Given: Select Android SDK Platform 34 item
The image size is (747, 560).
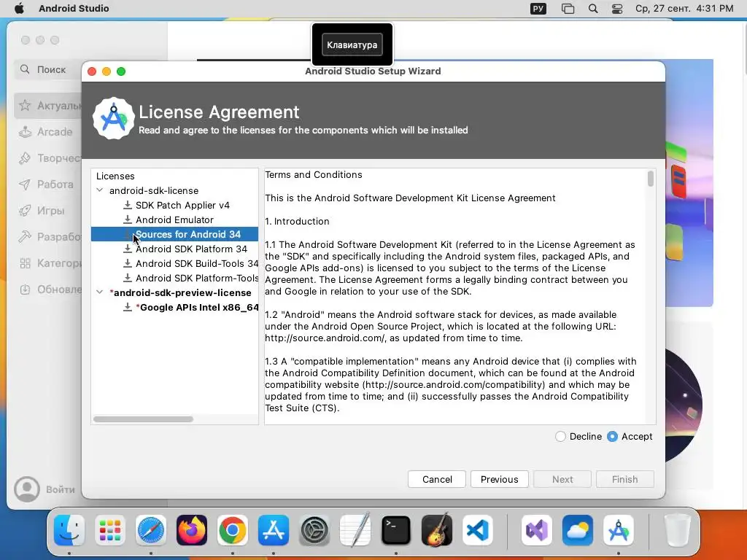Looking at the screenshot, I should (191, 249).
